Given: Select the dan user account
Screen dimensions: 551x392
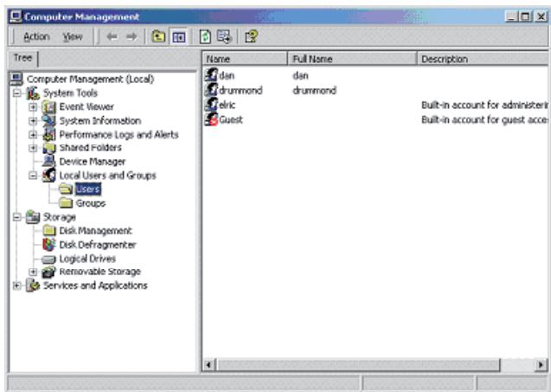Looking at the screenshot, I should tap(227, 75).
